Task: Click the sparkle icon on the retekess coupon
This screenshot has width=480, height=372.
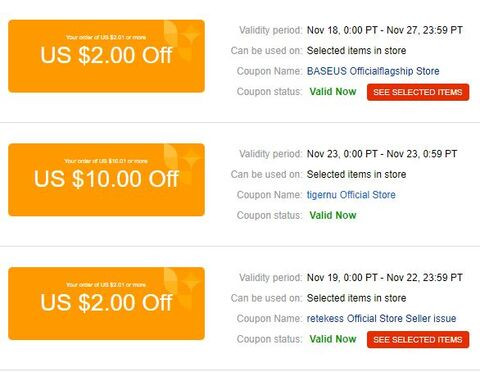Action: [192, 281]
